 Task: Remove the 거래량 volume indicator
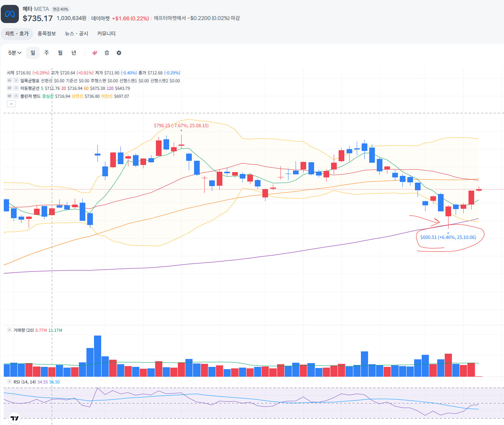[x=9, y=330]
